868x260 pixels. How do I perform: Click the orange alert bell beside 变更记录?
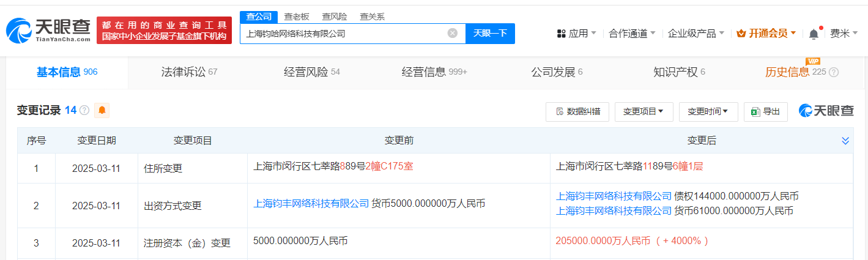(x=102, y=111)
